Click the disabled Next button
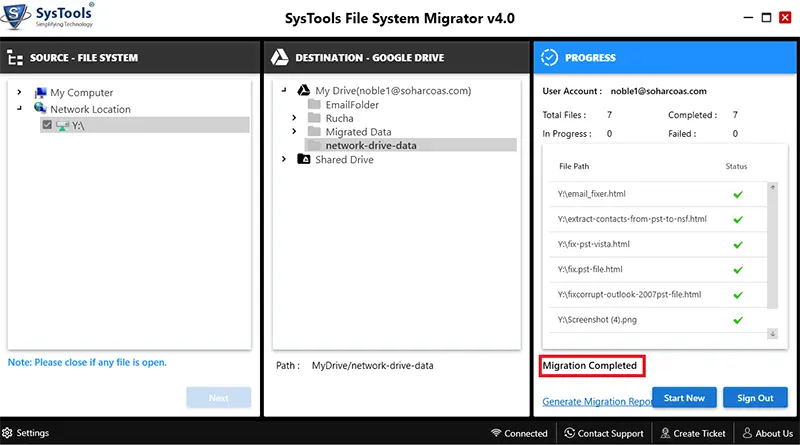This screenshot has width=800, height=445. point(218,398)
